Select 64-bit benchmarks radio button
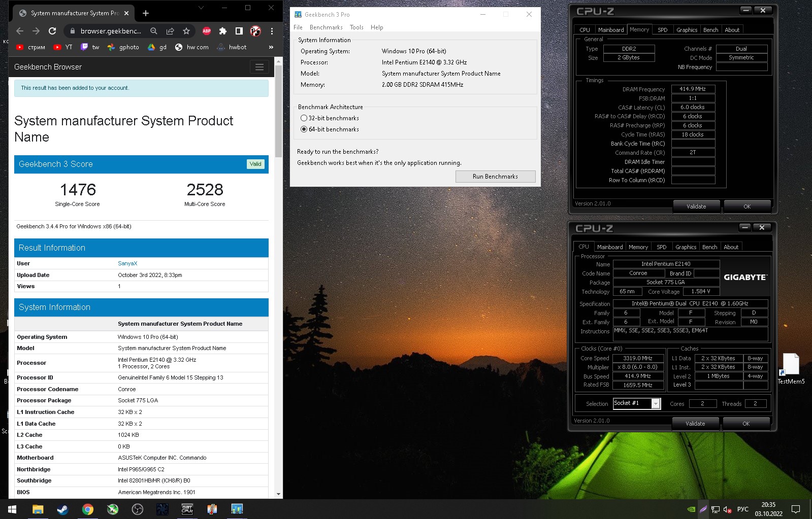The width and height of the screenshot is (812, 519). click(x=304, y=129)
